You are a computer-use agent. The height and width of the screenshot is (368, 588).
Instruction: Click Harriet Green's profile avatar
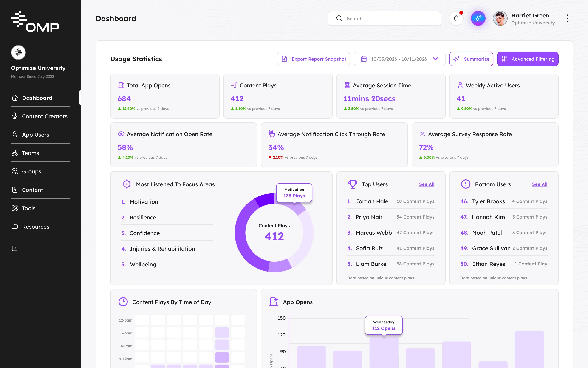pos(500,18)
